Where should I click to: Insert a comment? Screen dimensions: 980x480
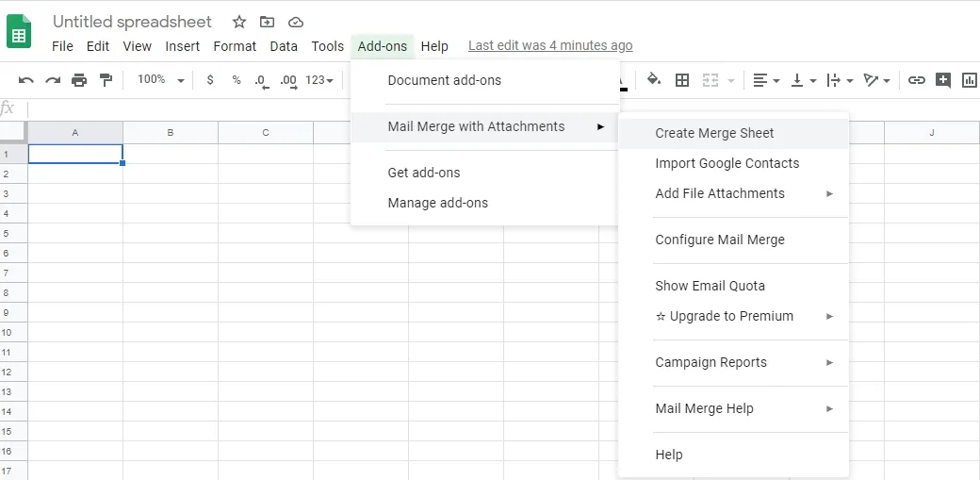943,80
